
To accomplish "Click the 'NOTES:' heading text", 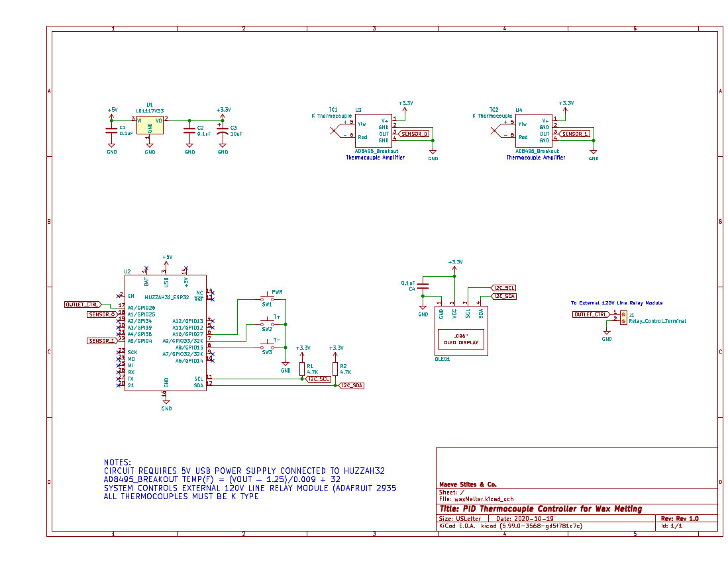I will pos(117,462).
